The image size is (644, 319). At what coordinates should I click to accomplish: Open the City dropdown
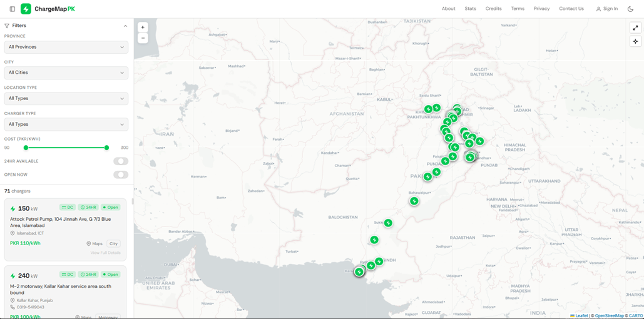[x=66, y=73]
